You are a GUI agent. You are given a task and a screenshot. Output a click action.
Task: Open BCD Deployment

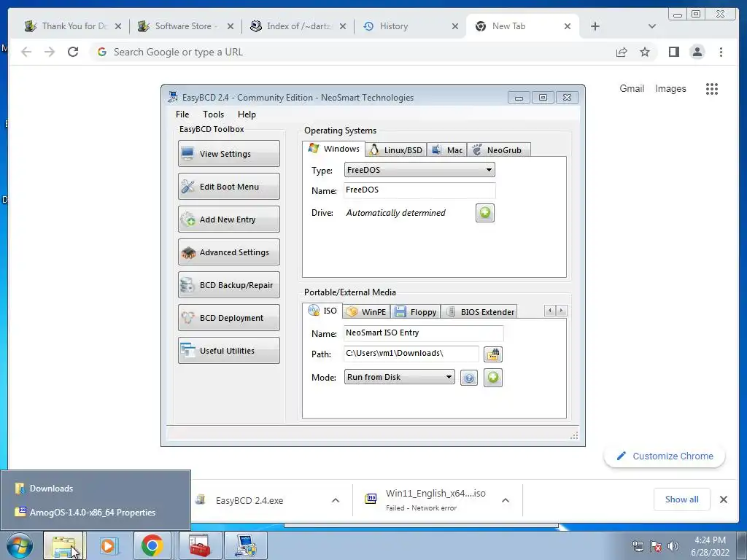[x=228, y=318]
